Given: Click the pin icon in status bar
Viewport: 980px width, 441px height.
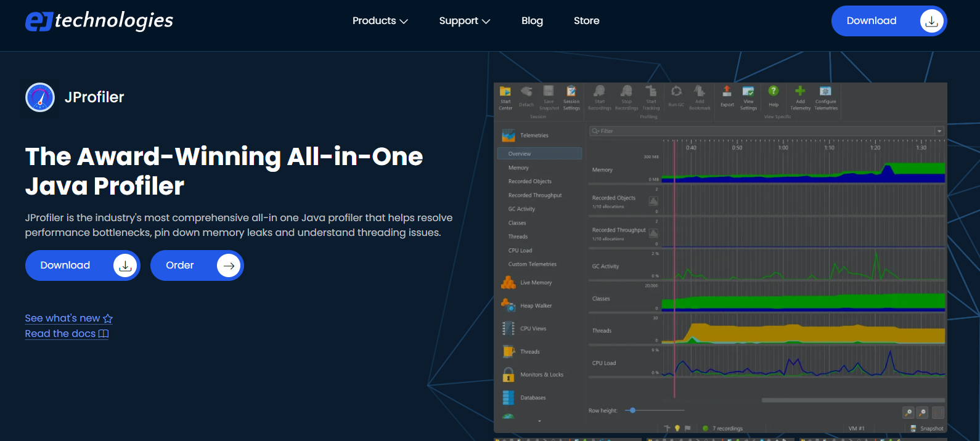Looking at the screenshot, I should 668,428.
